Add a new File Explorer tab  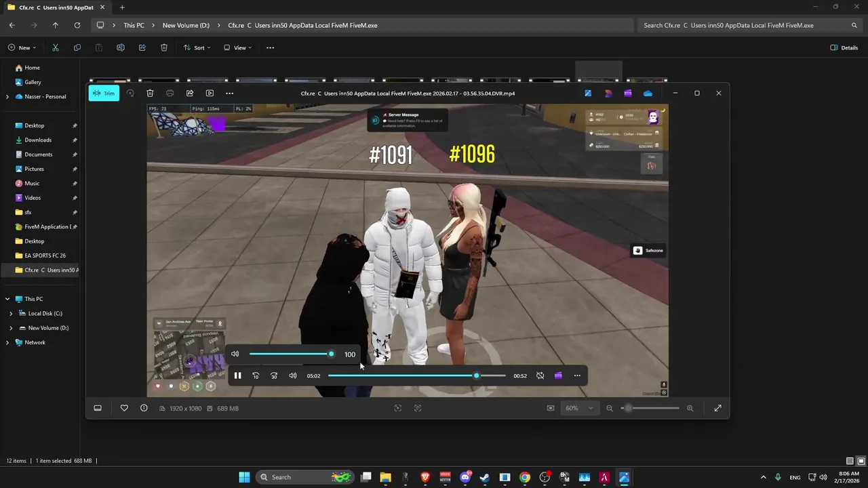(122, 7)
